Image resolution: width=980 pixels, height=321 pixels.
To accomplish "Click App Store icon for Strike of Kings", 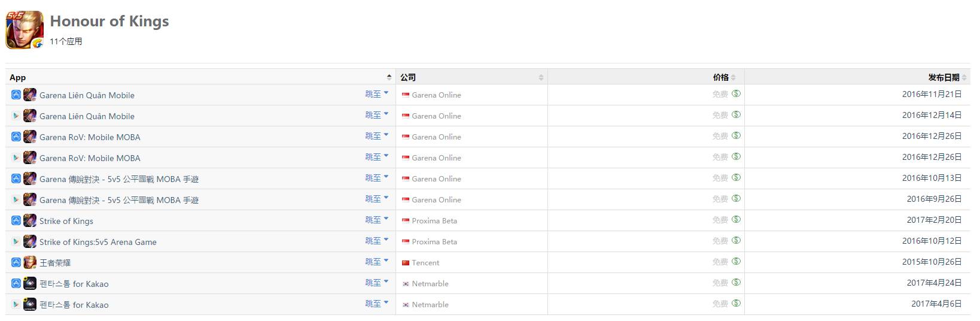I will click(16, 220).
